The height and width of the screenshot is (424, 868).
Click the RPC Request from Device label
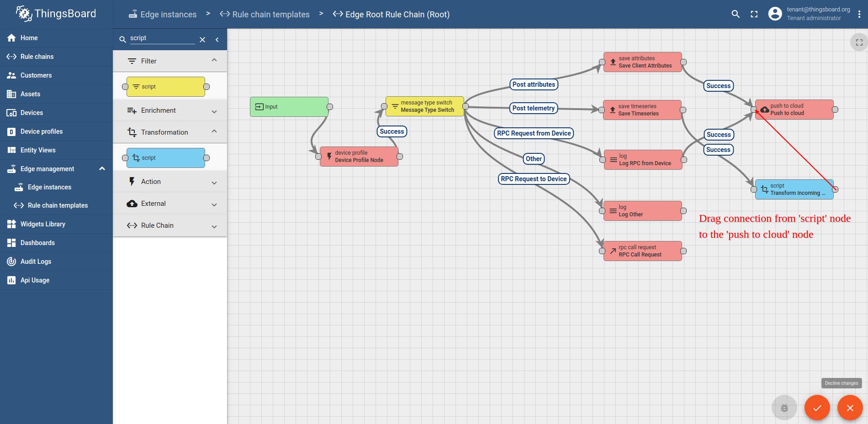[x=534, y=133]
